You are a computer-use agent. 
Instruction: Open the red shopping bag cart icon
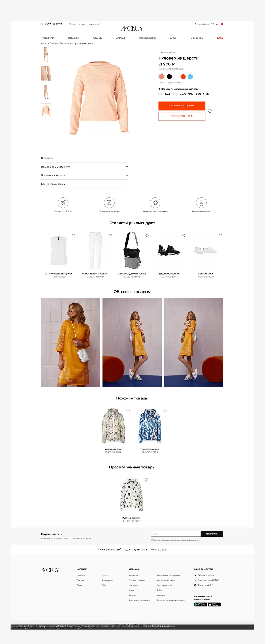pos(222,24)
